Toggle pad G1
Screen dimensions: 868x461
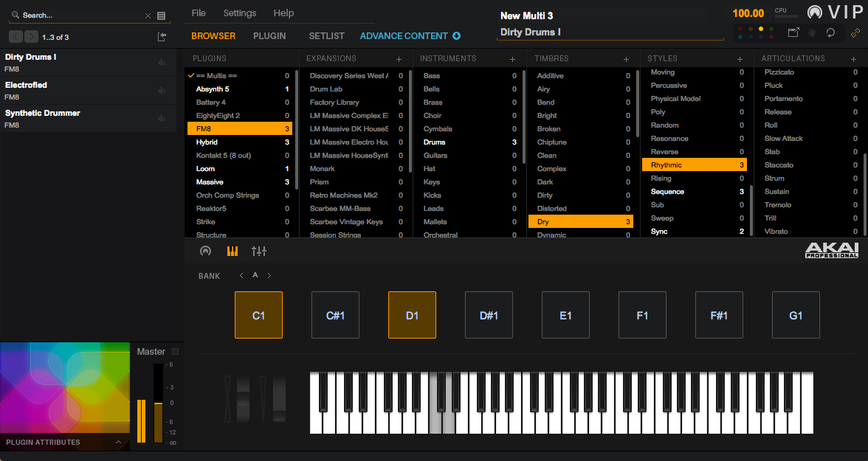[796, 315]
